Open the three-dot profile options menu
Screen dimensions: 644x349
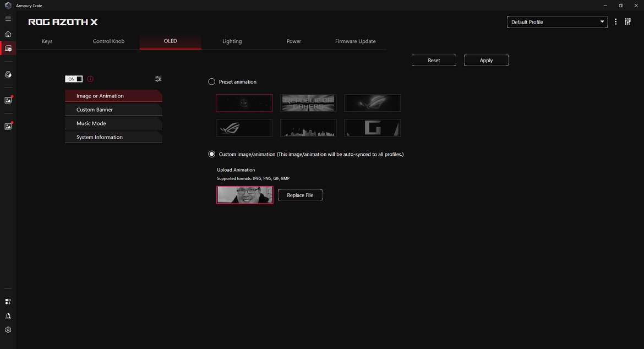point(615,22)
